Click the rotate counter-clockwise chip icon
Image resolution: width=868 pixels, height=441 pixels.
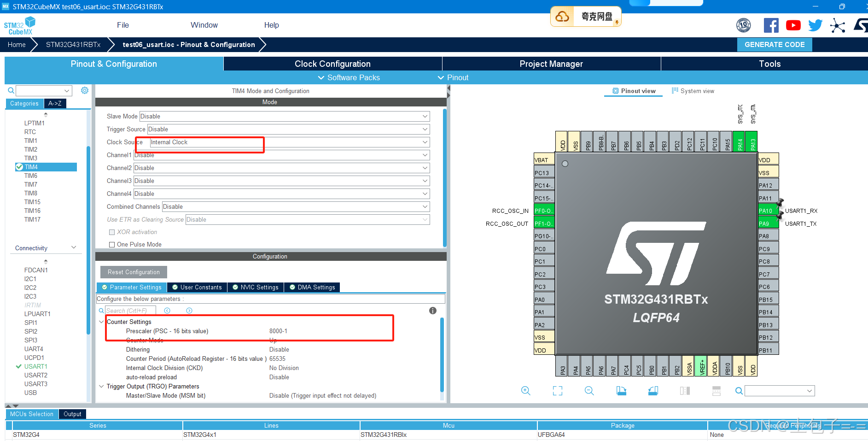653,391
